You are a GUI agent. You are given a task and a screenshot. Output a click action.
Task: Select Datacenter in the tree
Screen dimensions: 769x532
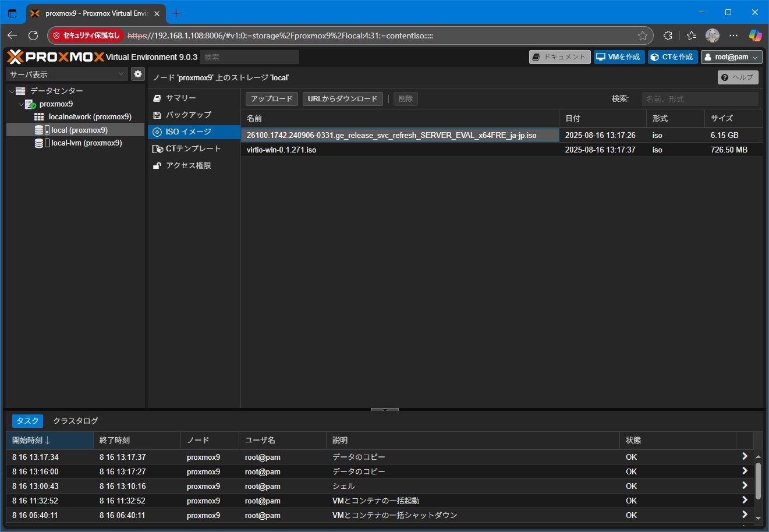point(56,91)
